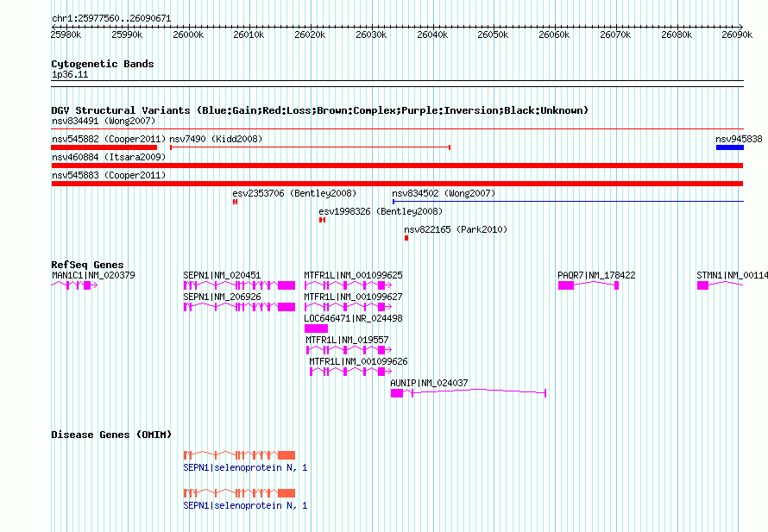Click the 1p36.11 band label

(x=70, y=74)
